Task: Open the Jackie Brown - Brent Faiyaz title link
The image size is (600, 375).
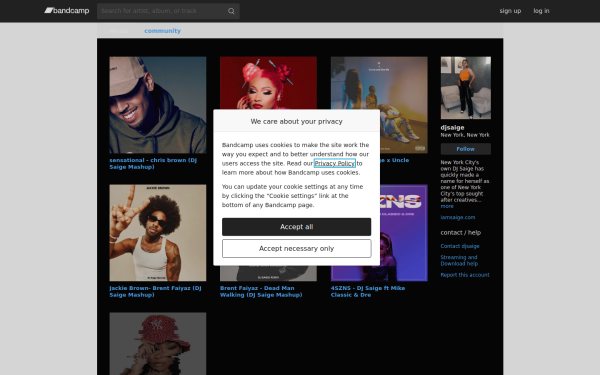Action: [x=155, y=292]
